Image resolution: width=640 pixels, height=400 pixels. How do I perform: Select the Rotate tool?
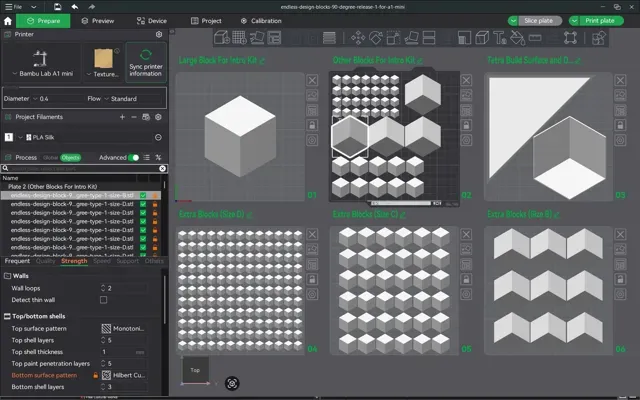(x=376, y=38)
